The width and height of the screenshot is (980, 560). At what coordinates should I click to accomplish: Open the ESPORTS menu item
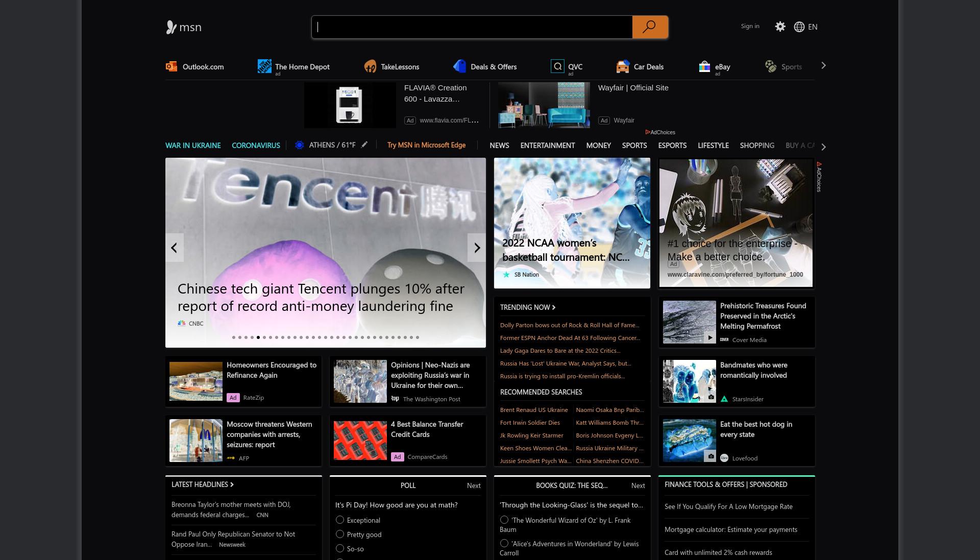tap(672, 145)
